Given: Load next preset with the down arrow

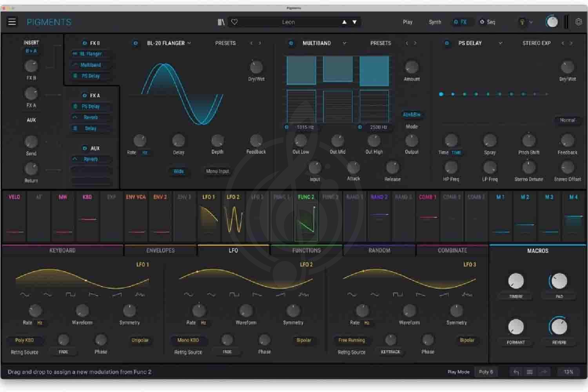Looking at the screenshot, I should click(x=354, y=22).
